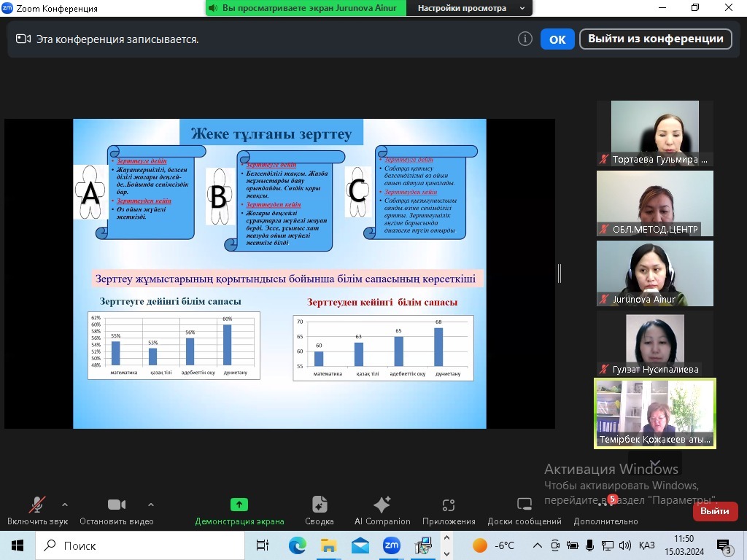This screenshot has height=560, width=747.
Task: Click the flower icon labeled B
Action: click(218, 195)
